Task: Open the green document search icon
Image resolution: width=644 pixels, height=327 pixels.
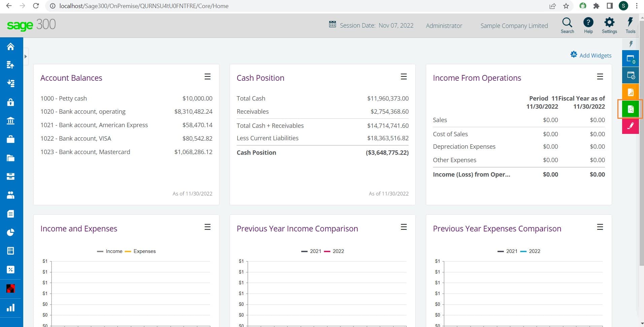Action: coord(631,109)
